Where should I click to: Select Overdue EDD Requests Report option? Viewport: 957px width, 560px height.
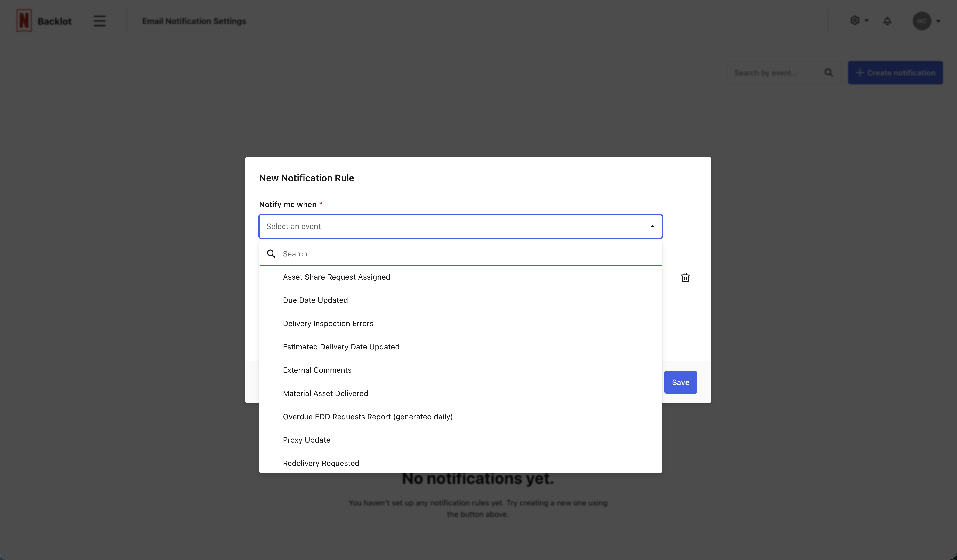pyautogui.click(x=367, y=417)
